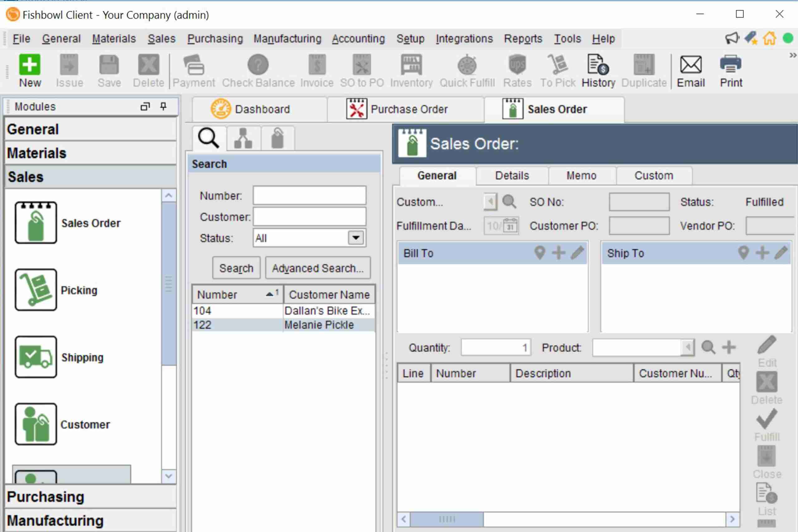Image resolution: width=798 pixels, height=532 pixels.
Task: Switch to the Purchase Order tab
Action: 406,109
